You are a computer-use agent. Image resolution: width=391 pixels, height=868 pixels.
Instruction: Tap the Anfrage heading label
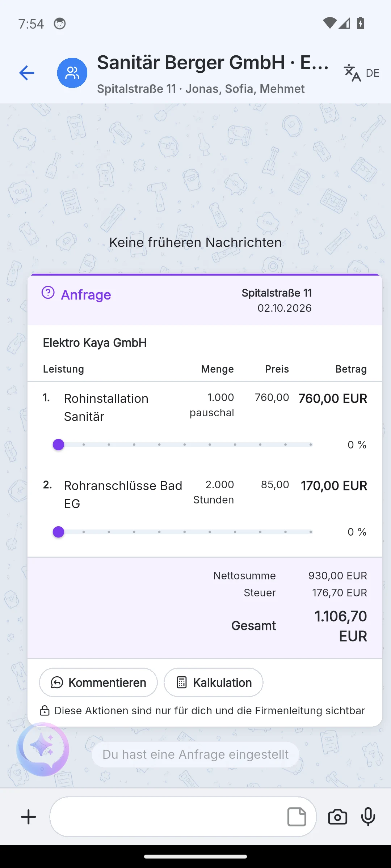click(86, 295)
